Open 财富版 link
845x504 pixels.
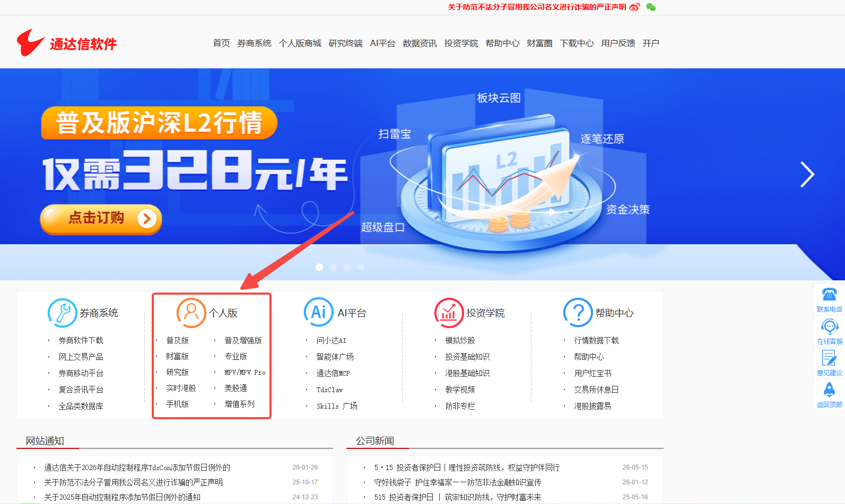(177, 356)
